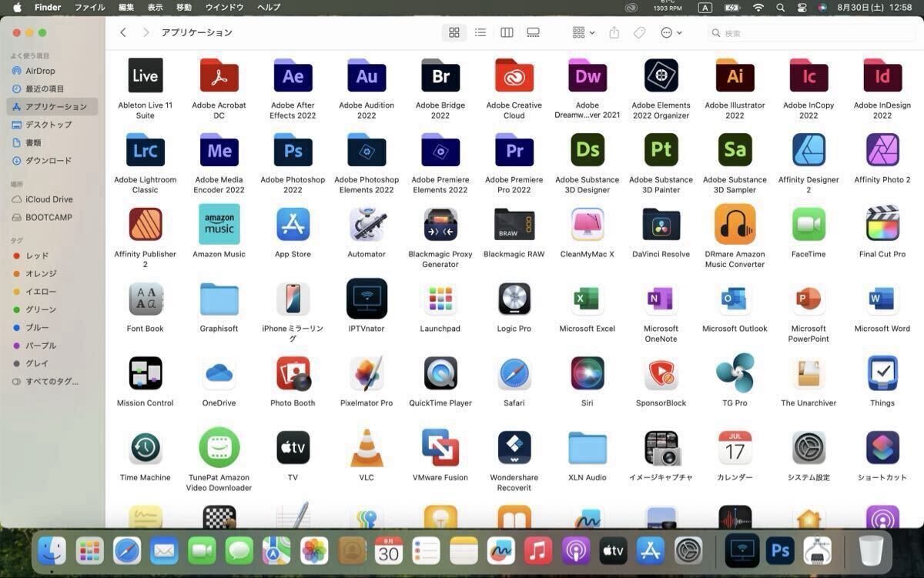Open the action ellipsis dropdown menu
This screenshot has height=578, width=924.
[x=671, y=33]
